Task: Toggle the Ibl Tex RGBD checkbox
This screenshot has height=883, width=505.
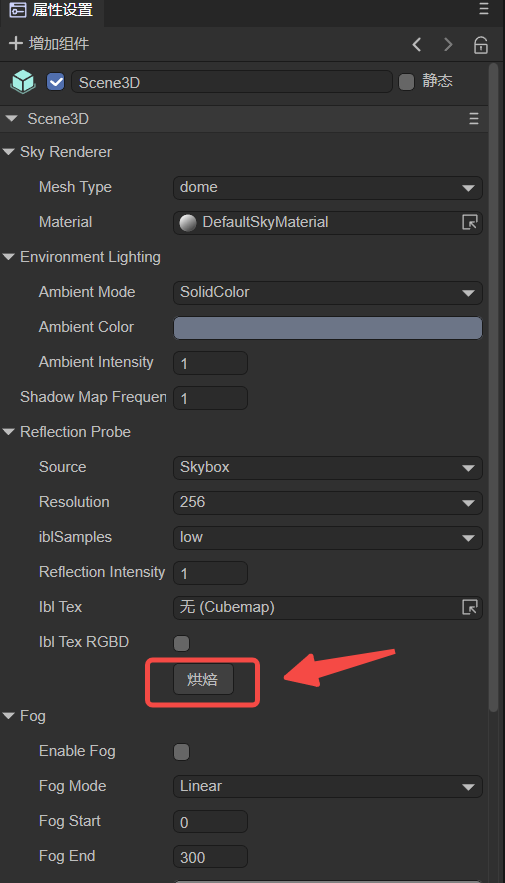Action: [x=181, y=643]
